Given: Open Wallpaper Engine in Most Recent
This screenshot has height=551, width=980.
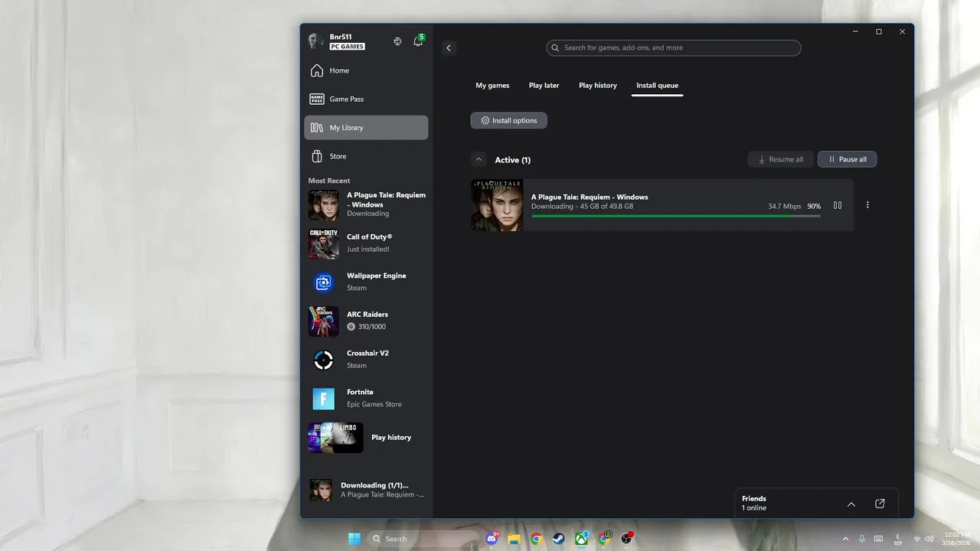Looking at the screenshot, I should point(367,282).
